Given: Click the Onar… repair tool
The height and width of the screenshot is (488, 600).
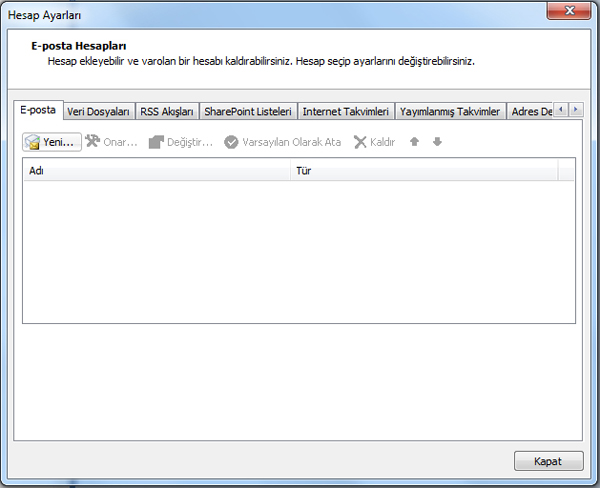Looking at the screenshot, I should [x=111, y=142].
